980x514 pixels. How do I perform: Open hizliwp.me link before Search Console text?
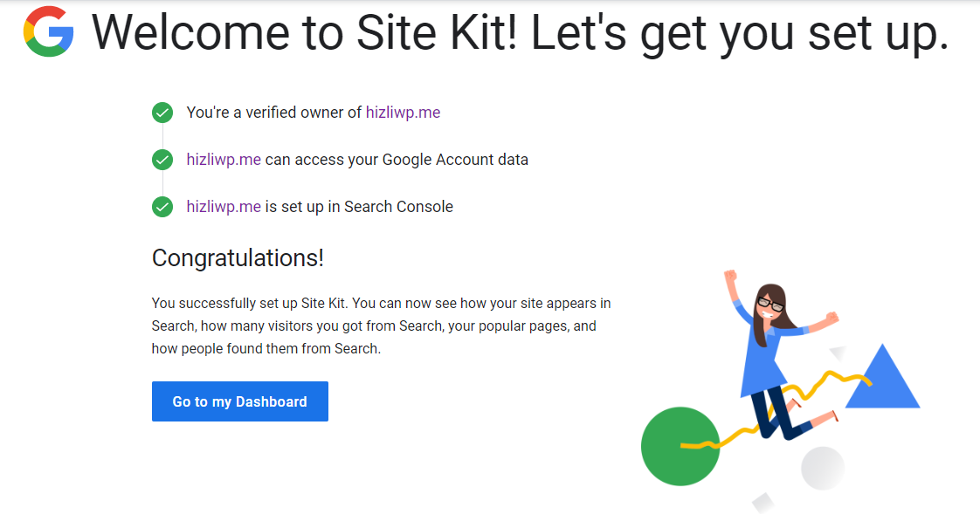(224, 207)
